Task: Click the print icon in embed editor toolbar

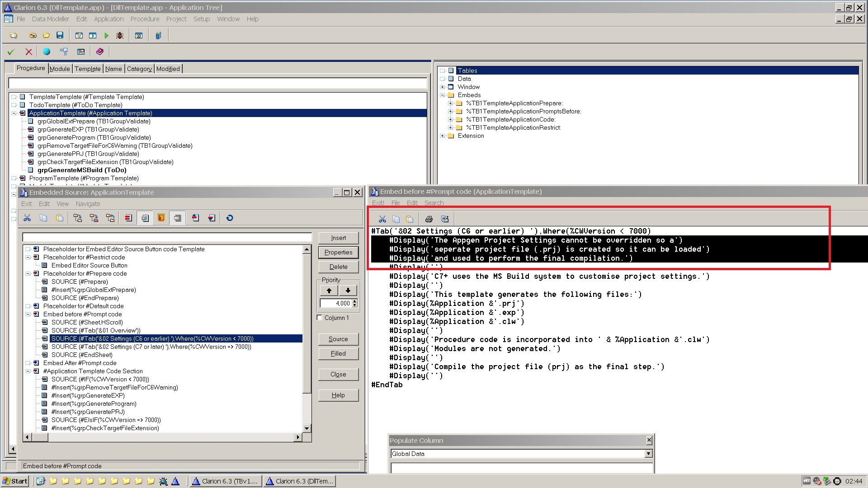Action: click(x=429, y=219)
